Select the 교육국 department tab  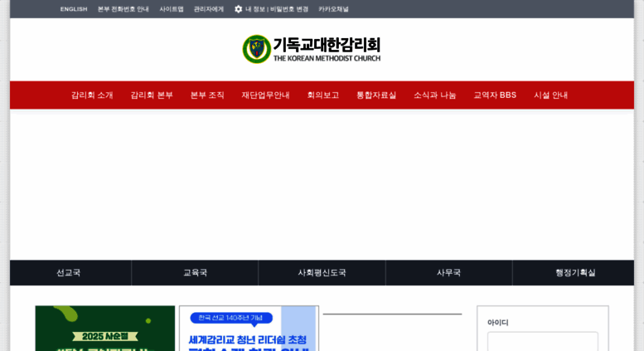(x=195, y=272)
